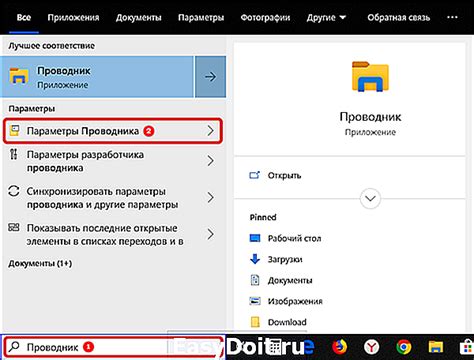This screenshot has height=360, width=474.
Task: Open Параметры разработчика проводника result
Action: pos(113,161)
